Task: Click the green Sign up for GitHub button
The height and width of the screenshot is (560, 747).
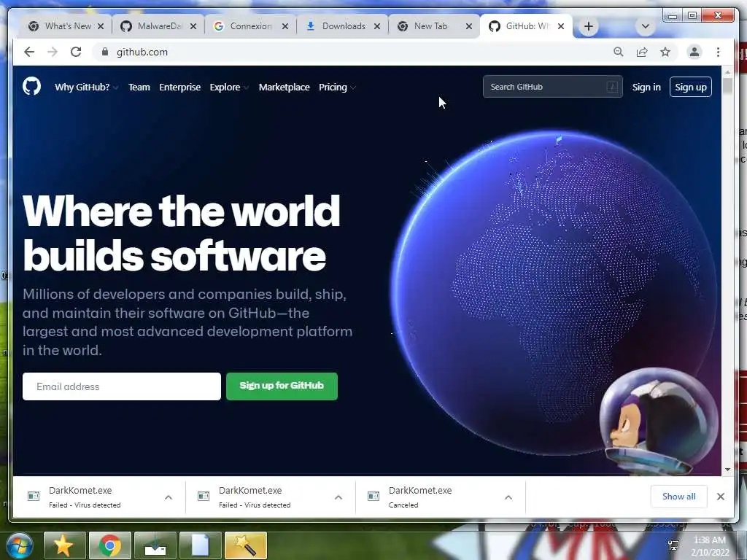Action: [x=282, y=386]
